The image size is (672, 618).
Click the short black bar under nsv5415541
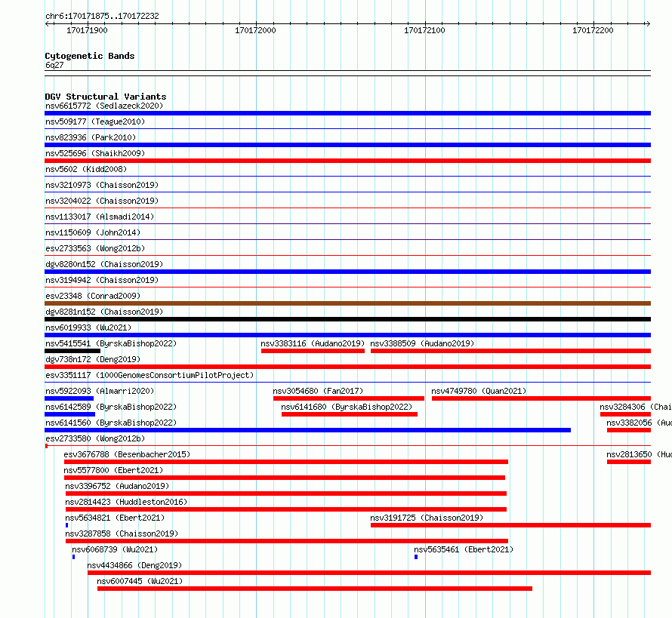72,351
